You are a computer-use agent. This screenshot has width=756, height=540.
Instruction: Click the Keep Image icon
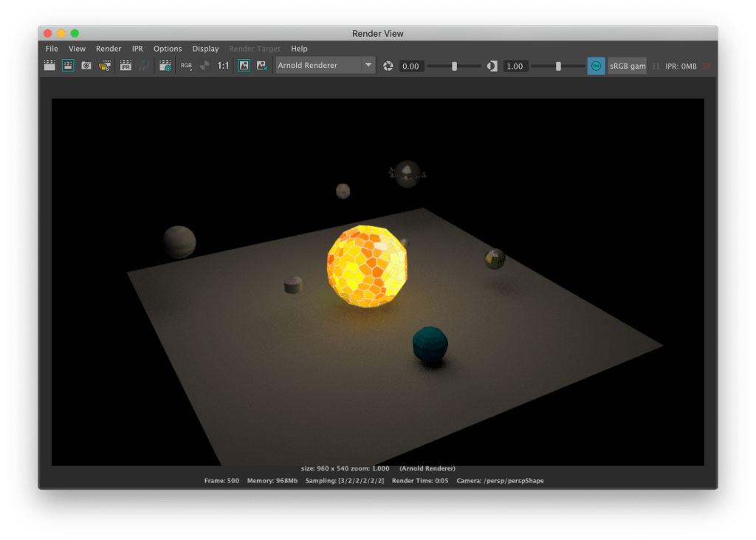click(x=244, y=66)
